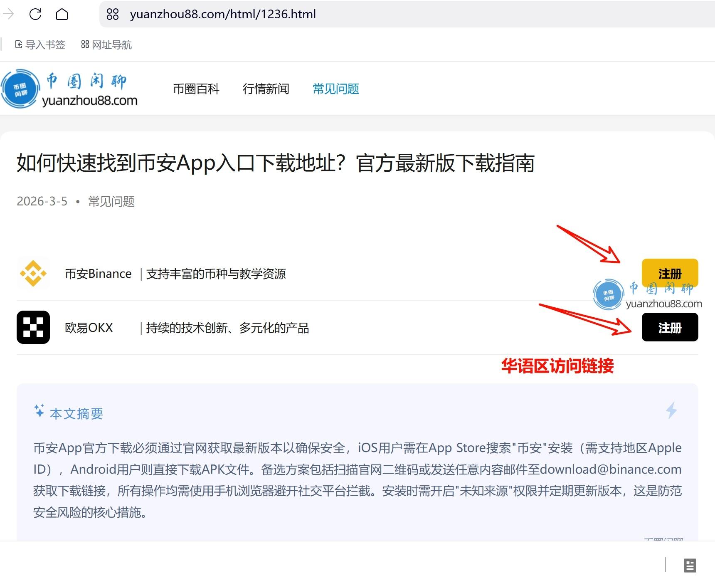The image size is (715, 588).
Task: Click the Binance diamond logo
Action: coord(33,274)
